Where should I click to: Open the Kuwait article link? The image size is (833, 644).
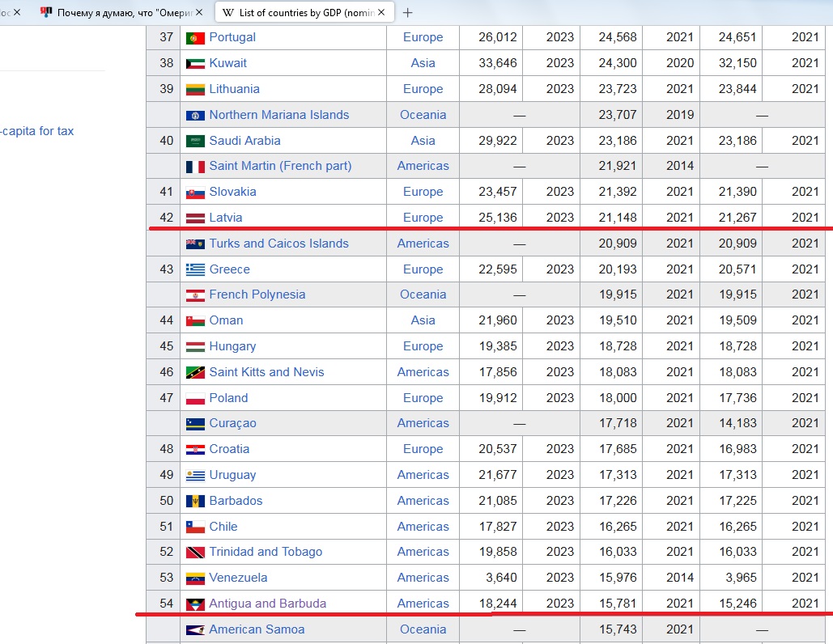pos(228,62)
